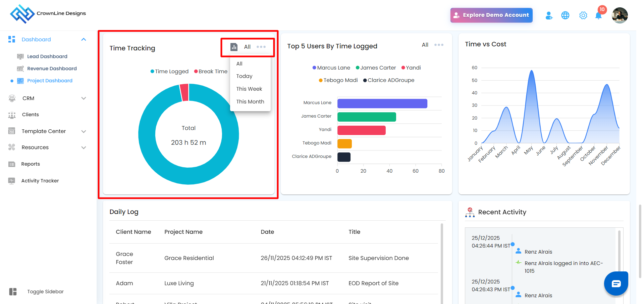Open the notifications bell icon
Image resolution: width=644 pixels, height=304 pixels.
click(x=598, y=15)
